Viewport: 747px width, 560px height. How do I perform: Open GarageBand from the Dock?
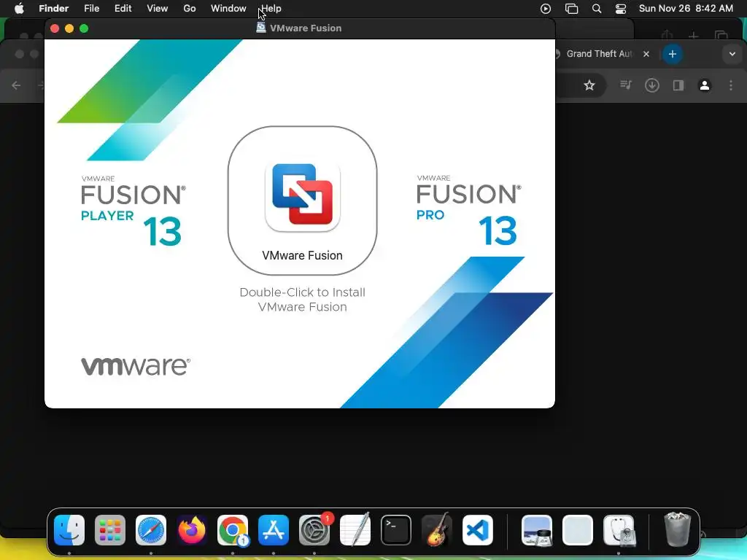click(436, 530)
